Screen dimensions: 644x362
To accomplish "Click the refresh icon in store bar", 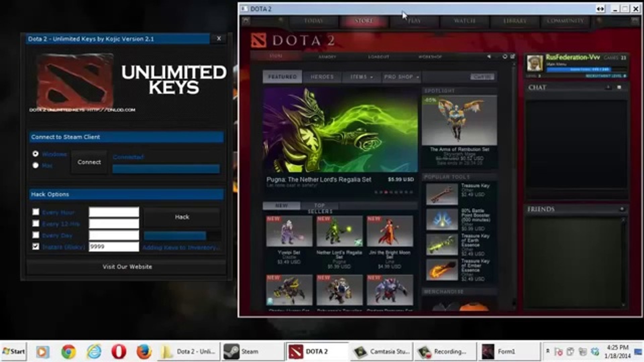I will coord(505,57).
